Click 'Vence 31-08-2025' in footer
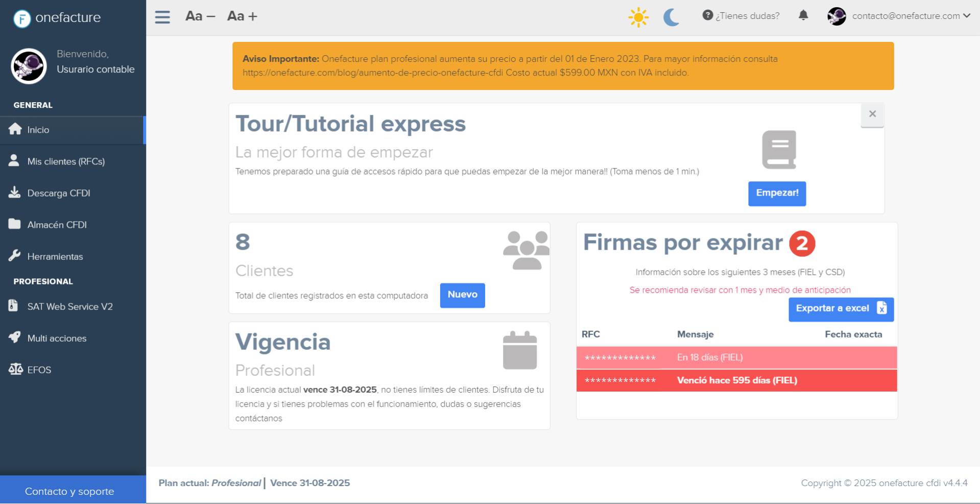980x504 pixels. (310, 483)
